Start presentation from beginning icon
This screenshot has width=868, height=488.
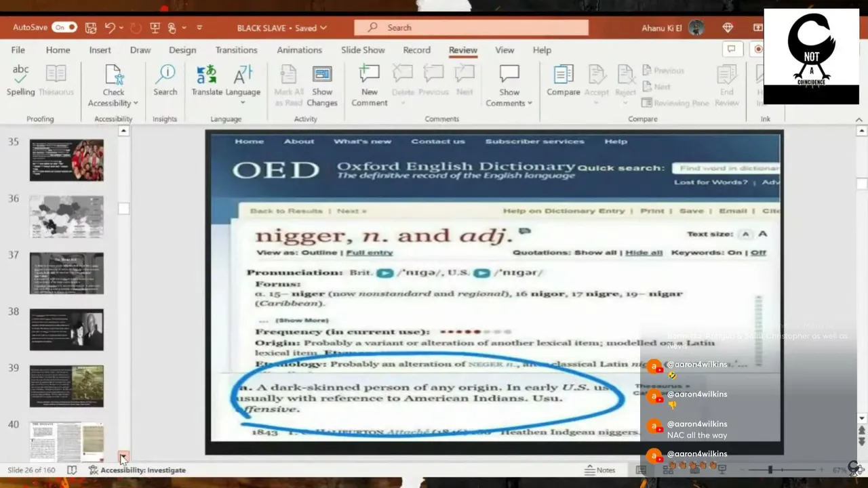pos(155,28)
